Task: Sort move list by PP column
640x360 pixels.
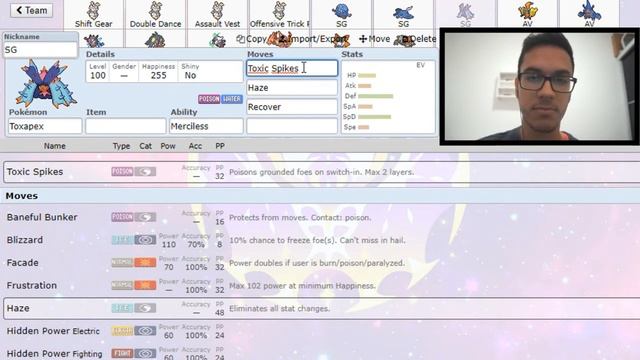Action: point(220,146)
